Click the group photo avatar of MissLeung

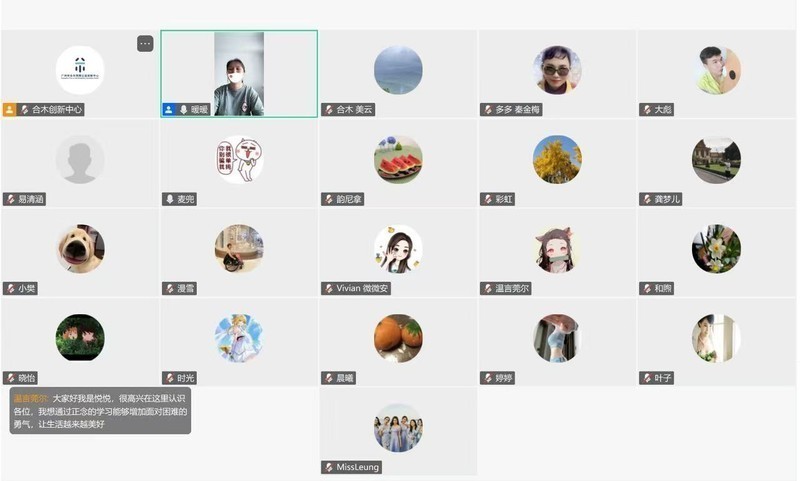[x=398, y=428]
